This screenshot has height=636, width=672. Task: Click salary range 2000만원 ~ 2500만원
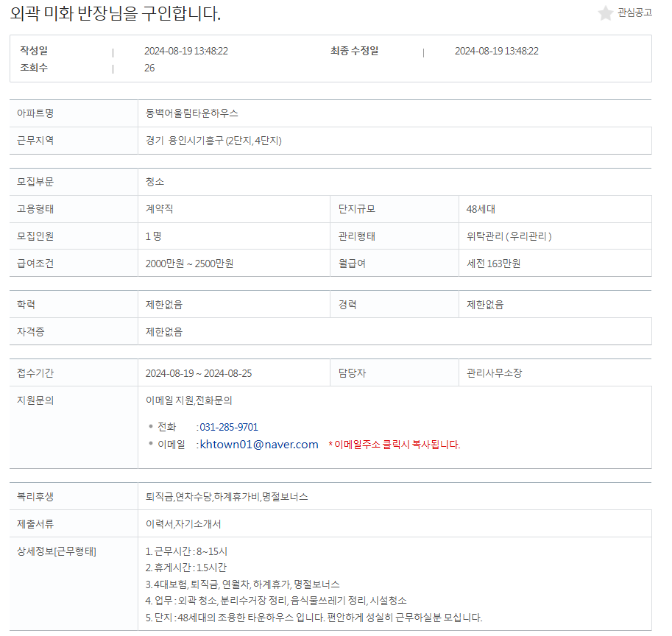tap(189, 263)
